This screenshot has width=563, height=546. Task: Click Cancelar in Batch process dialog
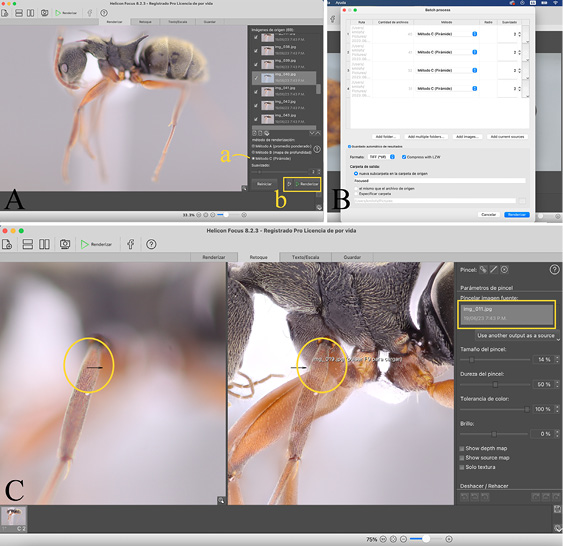click(489, 215)
